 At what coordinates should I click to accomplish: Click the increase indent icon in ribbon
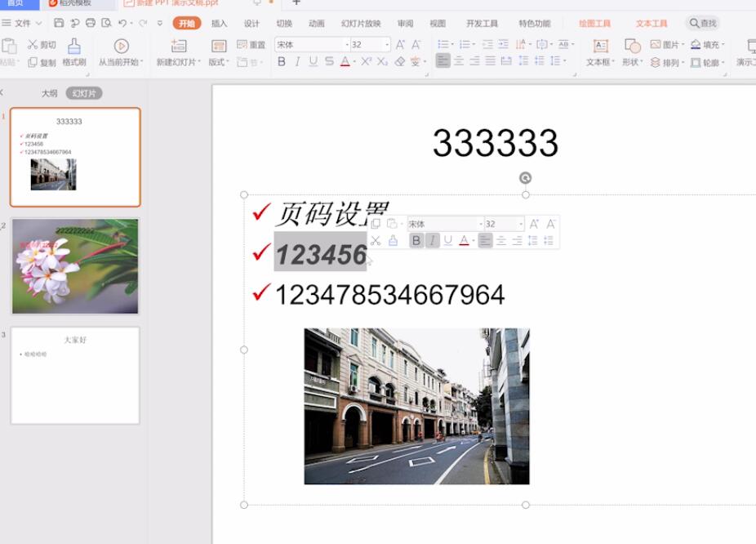504,44
